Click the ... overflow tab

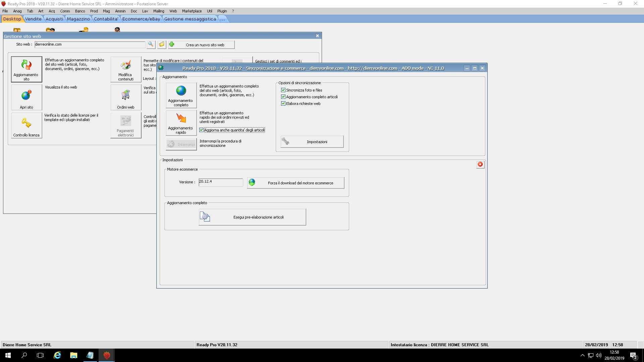coord(223,19)
